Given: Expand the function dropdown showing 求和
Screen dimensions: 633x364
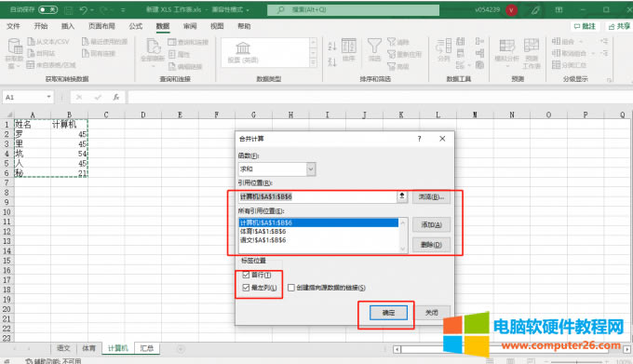Looking at the screenshot, I should pos(311,169).
